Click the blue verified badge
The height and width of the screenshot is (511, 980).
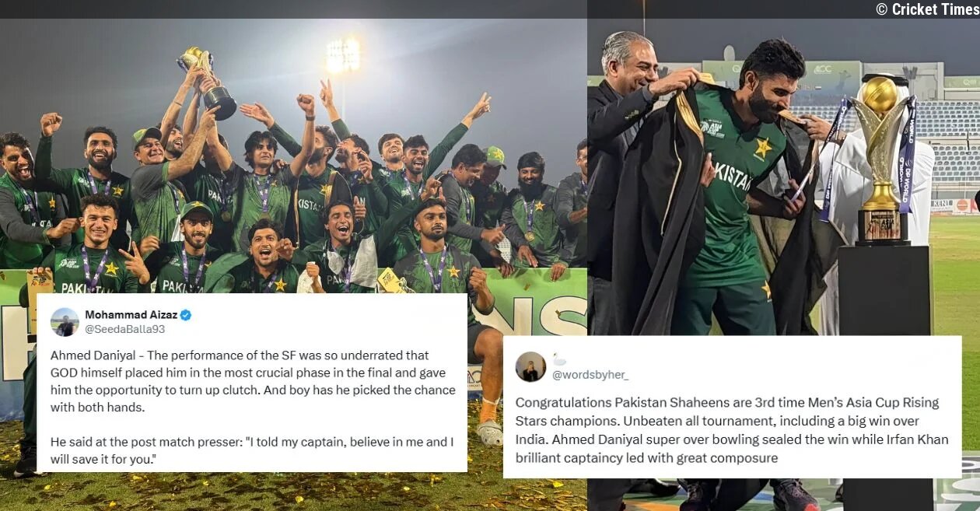tap(186, 315)
